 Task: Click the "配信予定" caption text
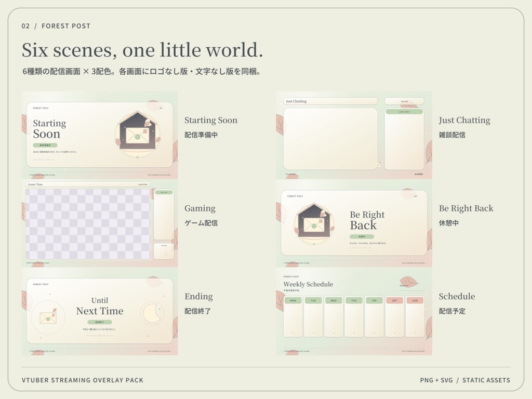452,311
